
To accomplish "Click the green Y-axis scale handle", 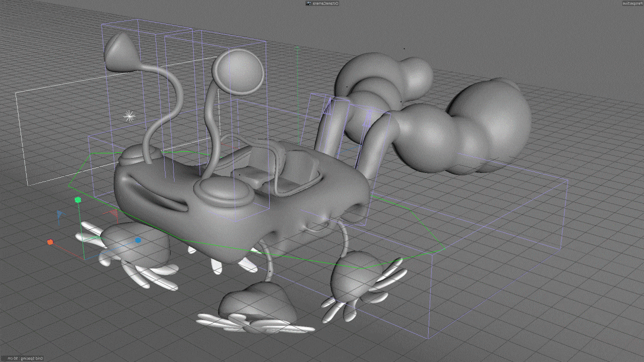I will point(77,200).
